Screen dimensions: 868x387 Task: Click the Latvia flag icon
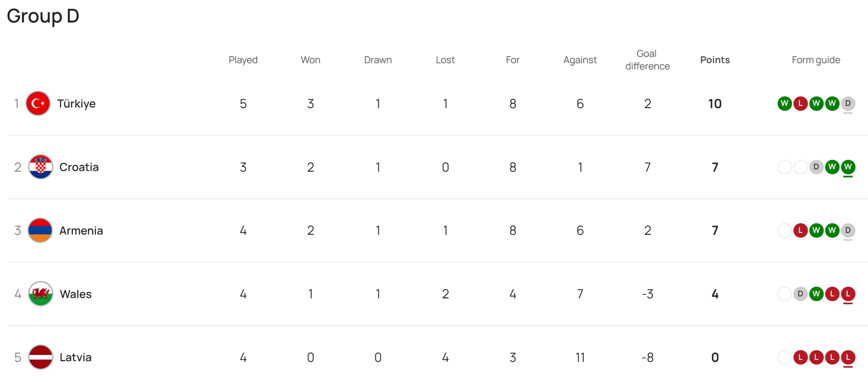coord(40,357)
